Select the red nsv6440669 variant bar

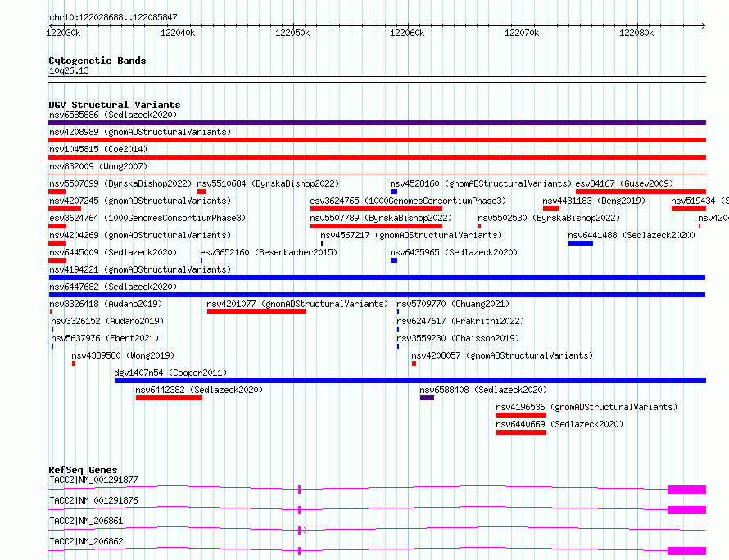(521, 432)
